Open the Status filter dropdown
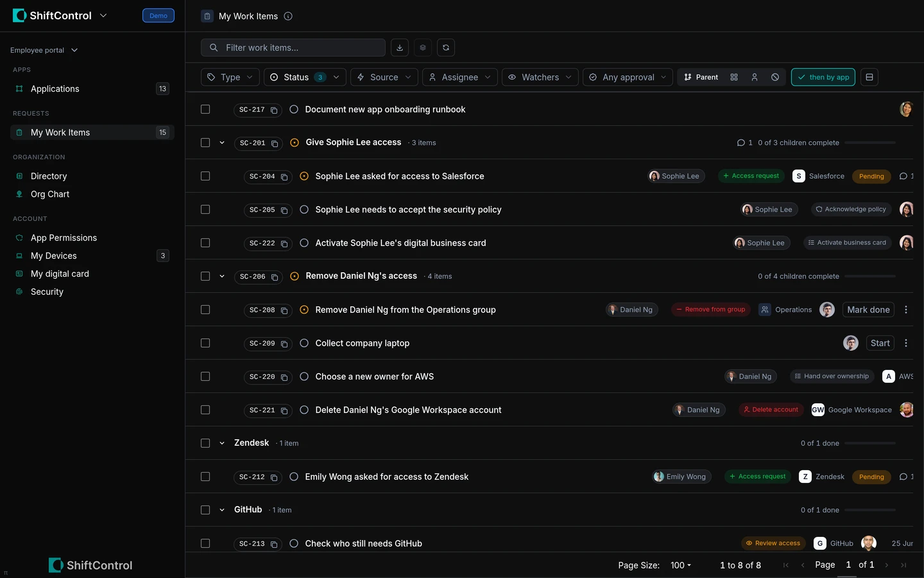The image size is (924, 578). [305, 77]
